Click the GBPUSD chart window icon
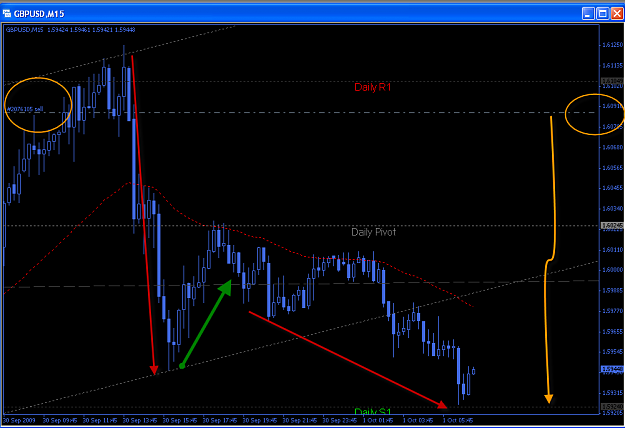Image resolution: width=625 pixels, height=428 pixels. coord(7,14)
